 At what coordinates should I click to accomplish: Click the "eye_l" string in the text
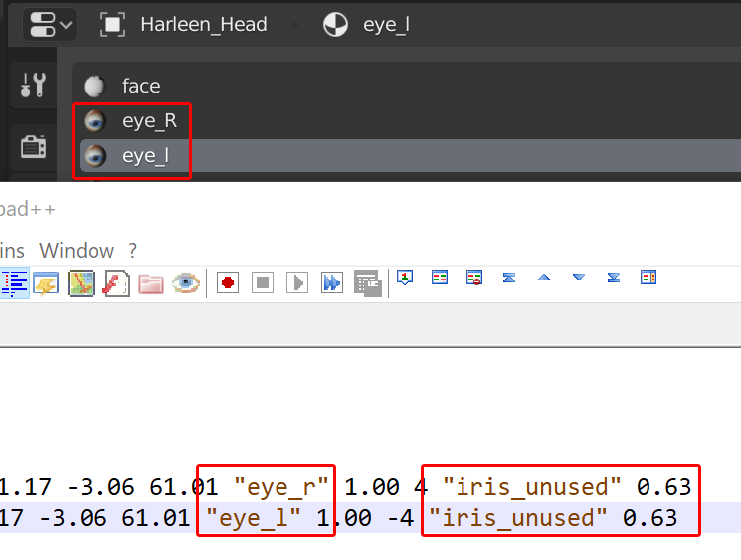pos(254,518)
